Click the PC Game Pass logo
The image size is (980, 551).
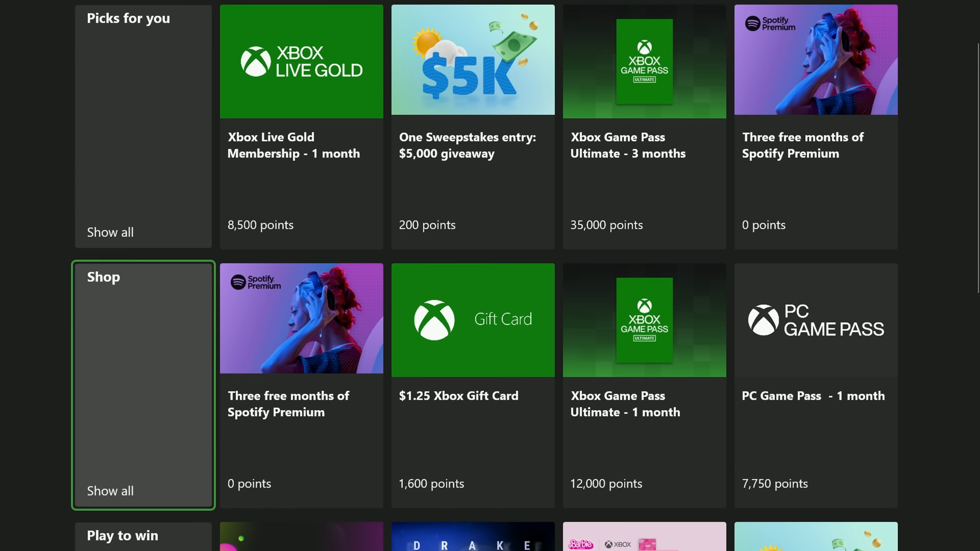[x=816, y=320]
